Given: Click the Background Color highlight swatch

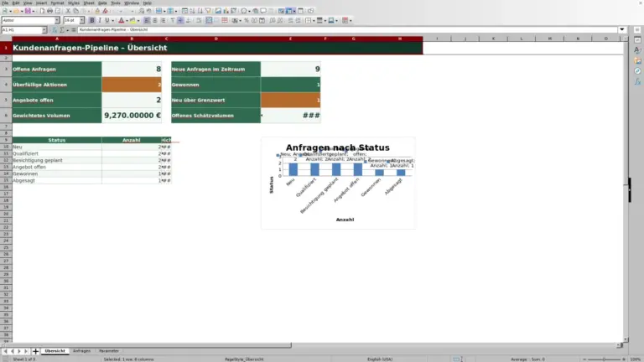Looking at the screenshot, I should pos(132,20).
